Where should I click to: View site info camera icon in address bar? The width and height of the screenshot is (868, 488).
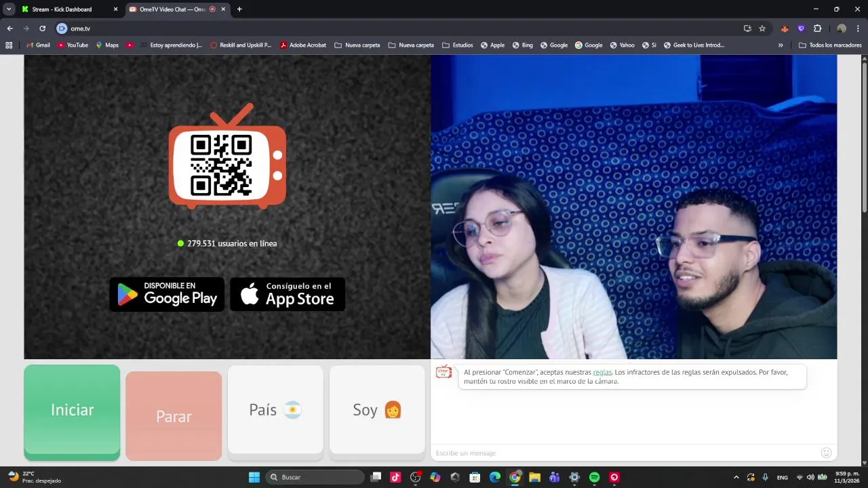(x=62, y=28)
